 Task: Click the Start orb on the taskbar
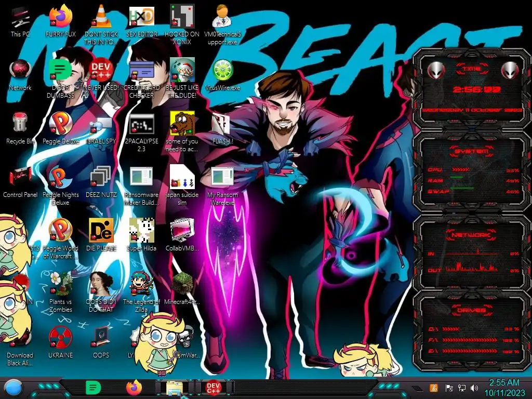click(14, 388)
